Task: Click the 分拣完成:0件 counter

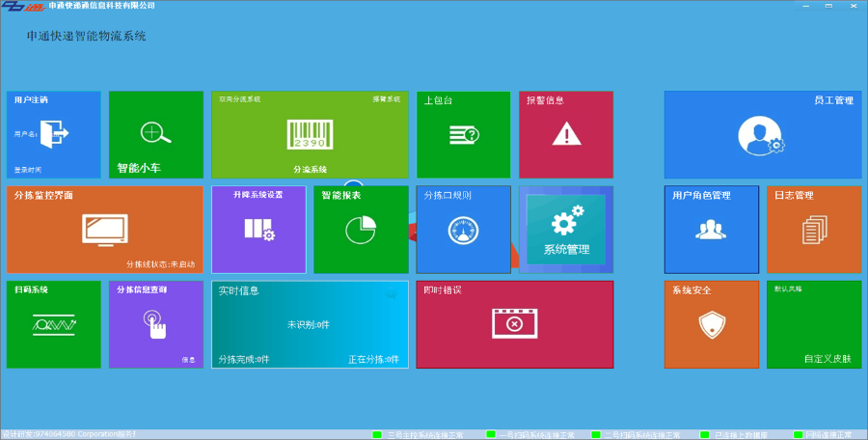Action: [x=244, y=359]
